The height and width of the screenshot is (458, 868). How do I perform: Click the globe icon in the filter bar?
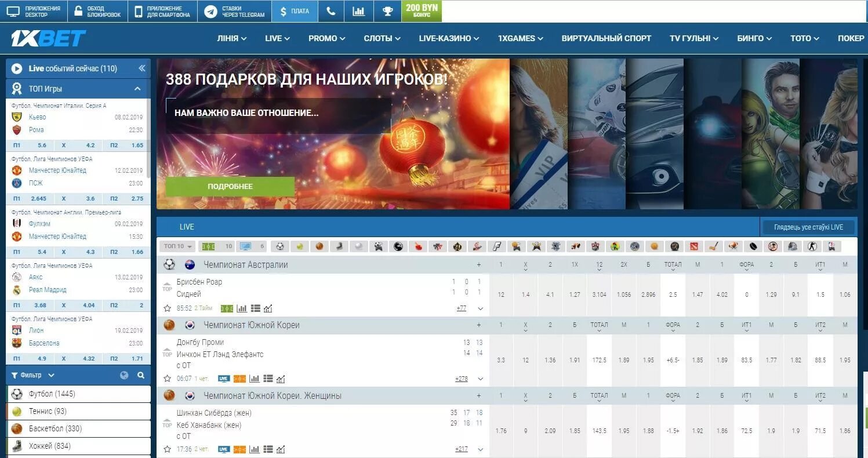(x=124, y=375)
